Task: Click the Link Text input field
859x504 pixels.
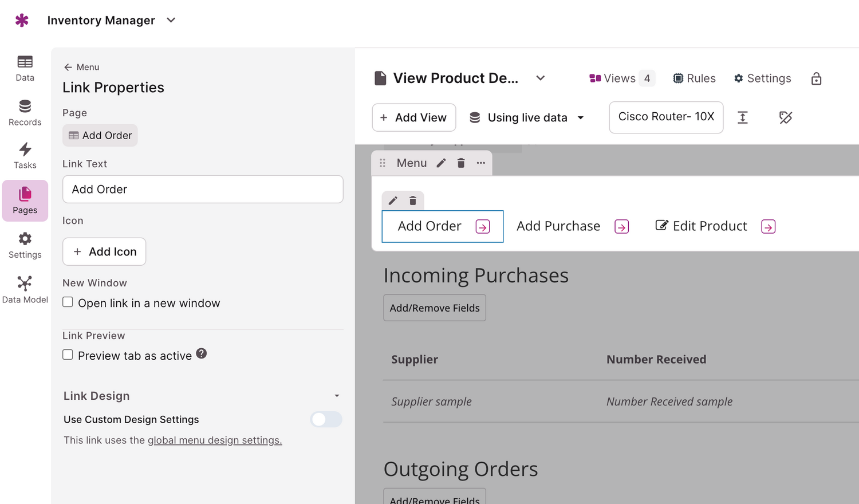Action: pos(203,189)
